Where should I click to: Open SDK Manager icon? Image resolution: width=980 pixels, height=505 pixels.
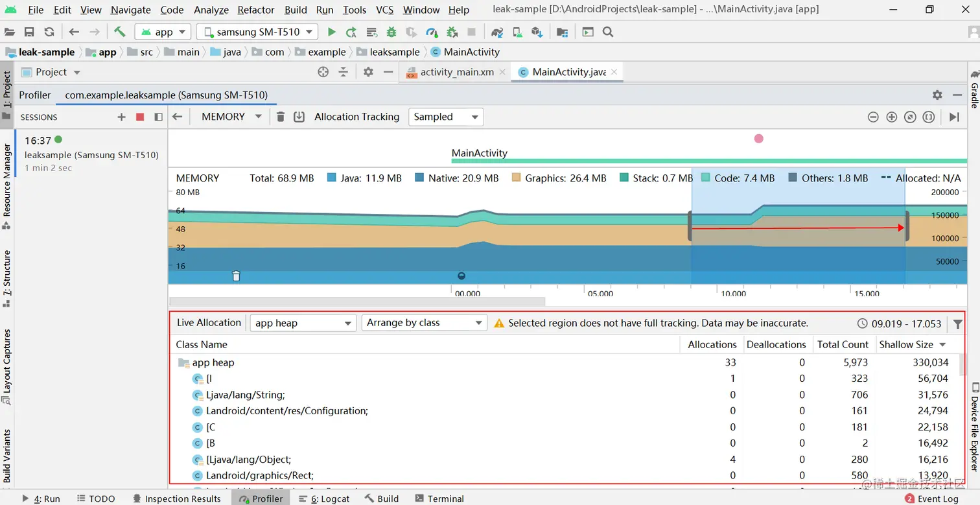[x=537, y=32]
